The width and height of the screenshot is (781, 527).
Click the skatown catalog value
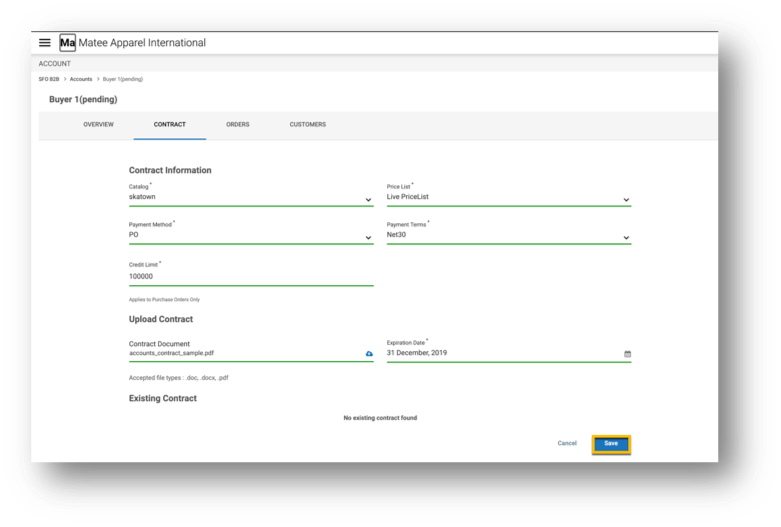[142, 197]
